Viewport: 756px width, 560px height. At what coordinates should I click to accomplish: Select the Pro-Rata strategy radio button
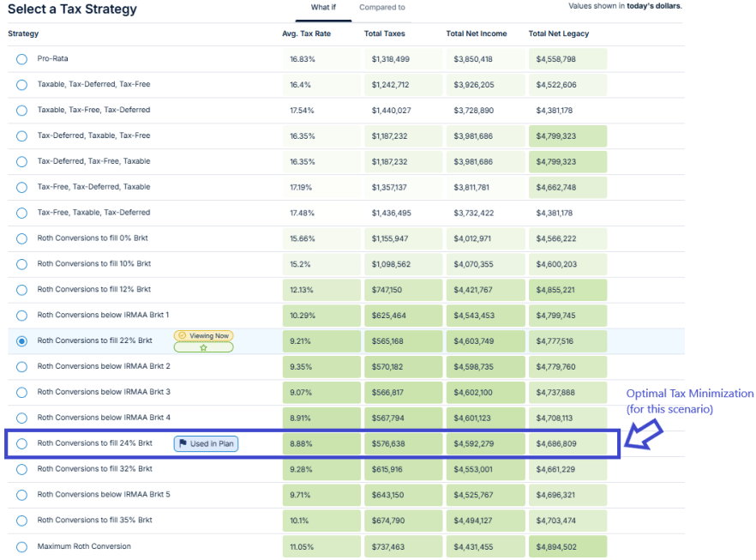(21, 59)
